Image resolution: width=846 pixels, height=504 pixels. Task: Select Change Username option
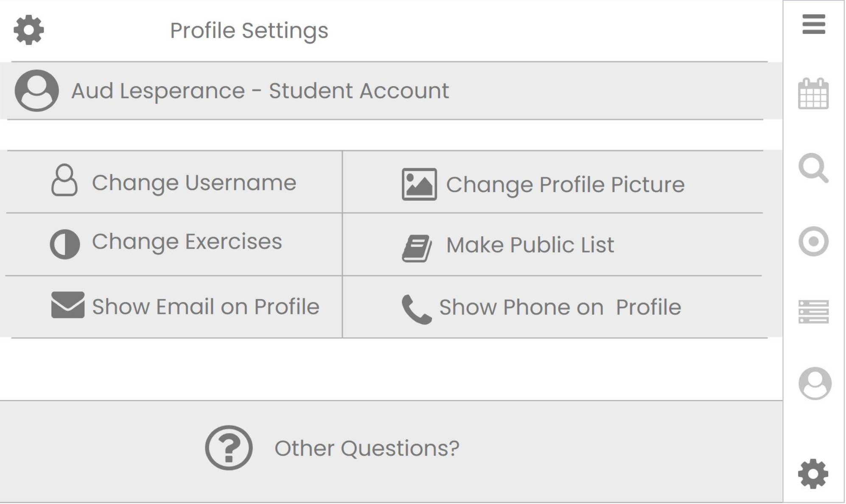pos(194,183)
